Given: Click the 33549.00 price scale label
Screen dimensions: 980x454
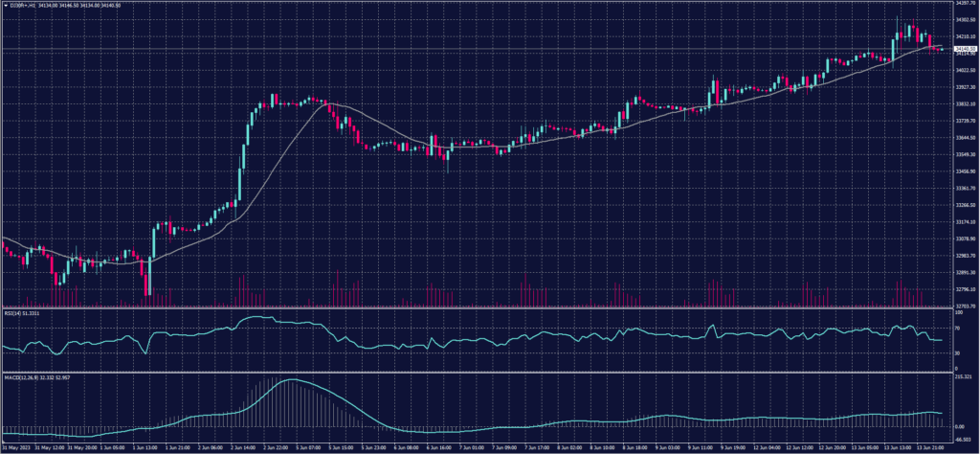Looking at the screenshot, I should pyautogui.click(x=962, y=154).
